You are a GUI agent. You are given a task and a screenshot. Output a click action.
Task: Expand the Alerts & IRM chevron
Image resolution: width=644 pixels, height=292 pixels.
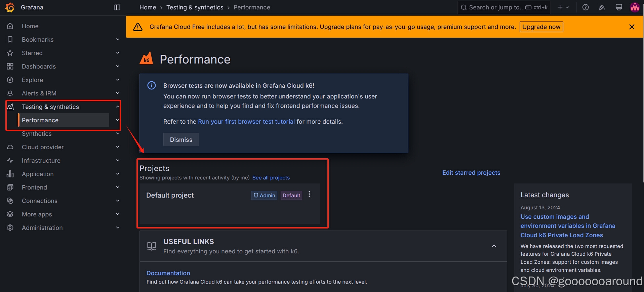pos(118,93)
